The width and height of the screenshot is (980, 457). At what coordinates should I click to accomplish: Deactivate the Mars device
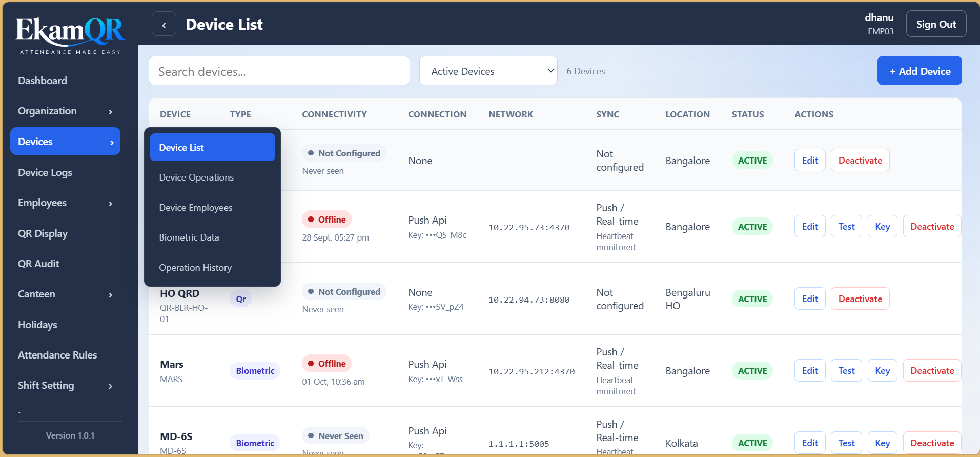pyautogui.click(x=932, y=370)
